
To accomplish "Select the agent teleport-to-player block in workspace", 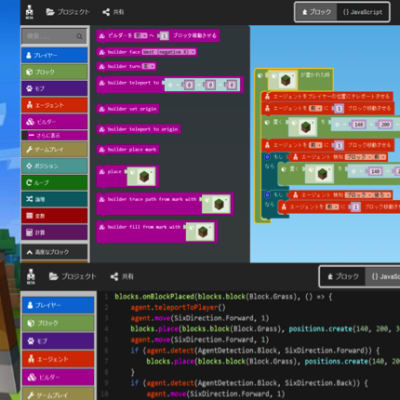I will 327,96.
